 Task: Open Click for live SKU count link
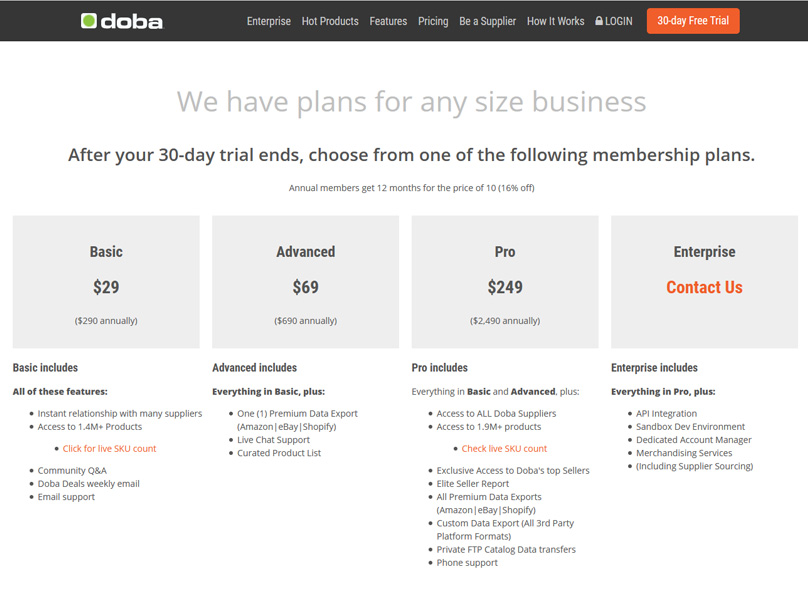pyautogui.click(x=110, y=449)
